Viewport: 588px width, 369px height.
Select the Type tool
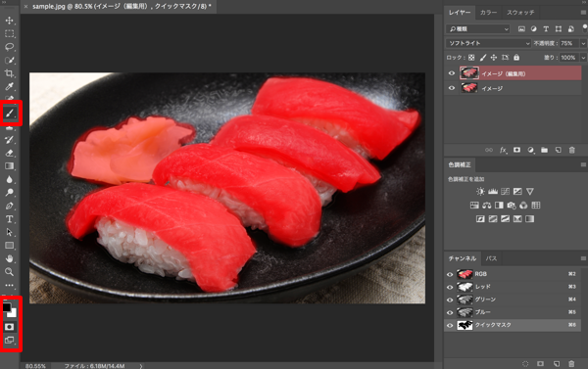10,219
